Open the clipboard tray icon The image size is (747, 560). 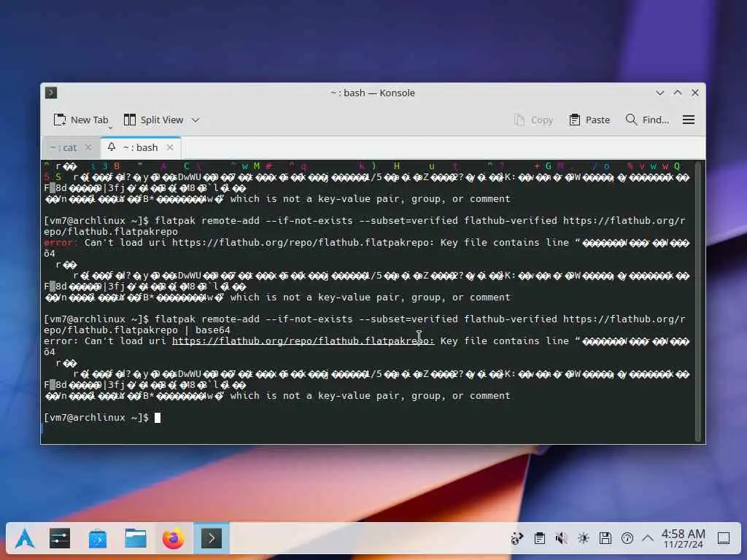[x=539, y=539]
